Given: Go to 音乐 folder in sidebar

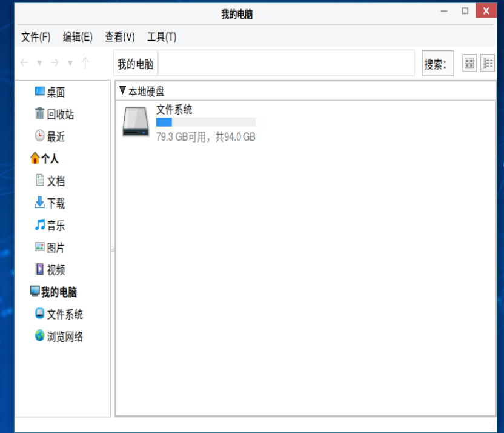Looking at the screenshot, I should click(x=56, y=226).
